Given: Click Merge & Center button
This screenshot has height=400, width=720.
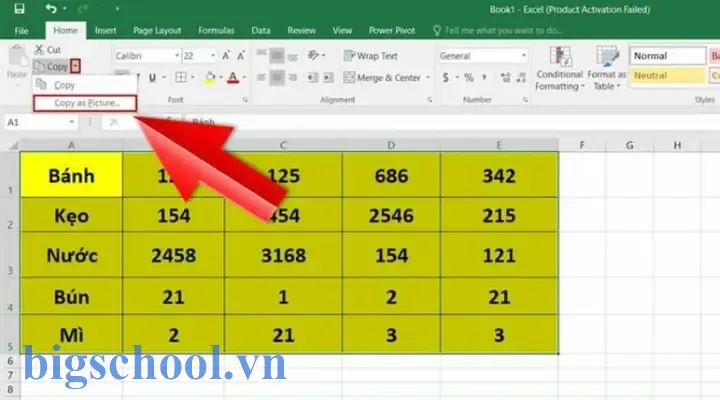Looking at the screenshot, I should click(382, 78).
